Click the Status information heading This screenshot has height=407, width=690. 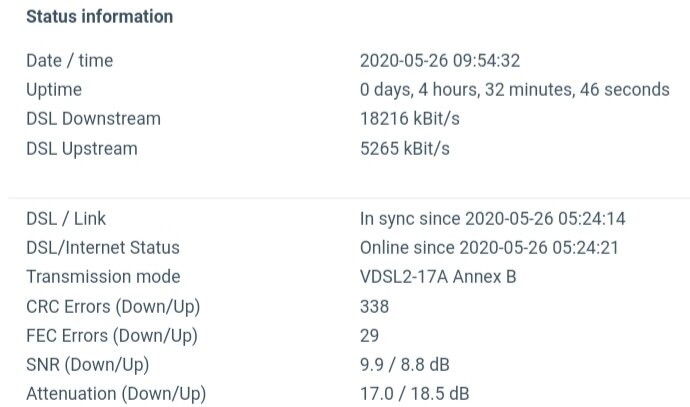click(99, 17)
